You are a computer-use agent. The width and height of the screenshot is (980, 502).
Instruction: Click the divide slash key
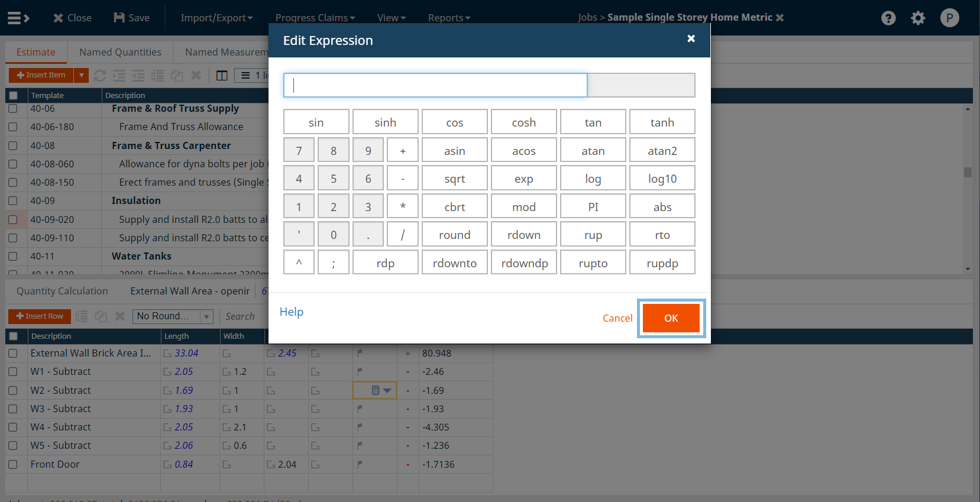(403, 234)
